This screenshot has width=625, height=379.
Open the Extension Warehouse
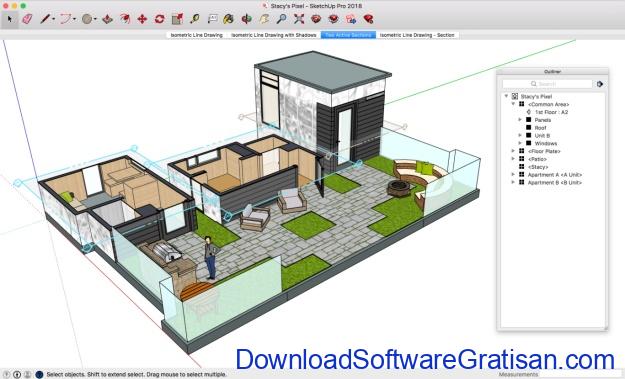[334, 19]
